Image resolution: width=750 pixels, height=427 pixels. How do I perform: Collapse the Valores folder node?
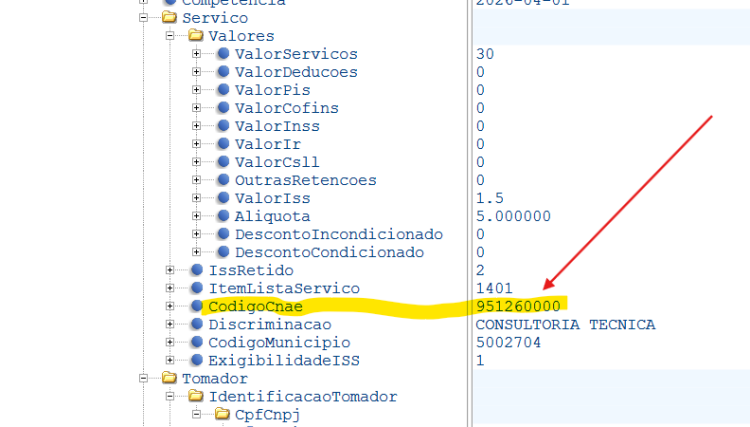tap(170, 36)
